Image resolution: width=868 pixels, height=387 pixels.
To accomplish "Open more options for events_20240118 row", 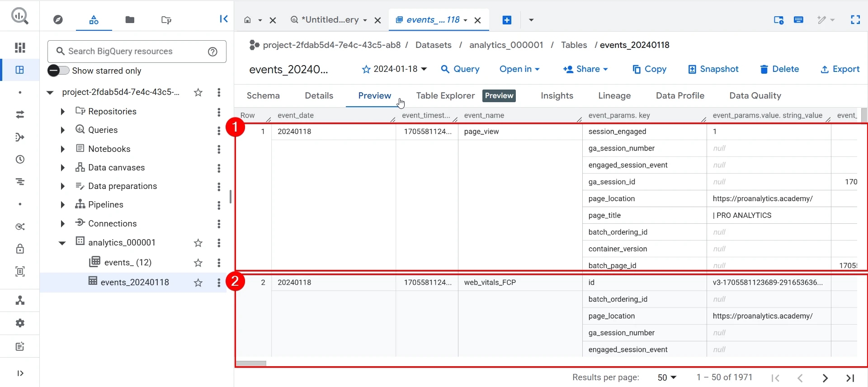I will pos(219,283).
